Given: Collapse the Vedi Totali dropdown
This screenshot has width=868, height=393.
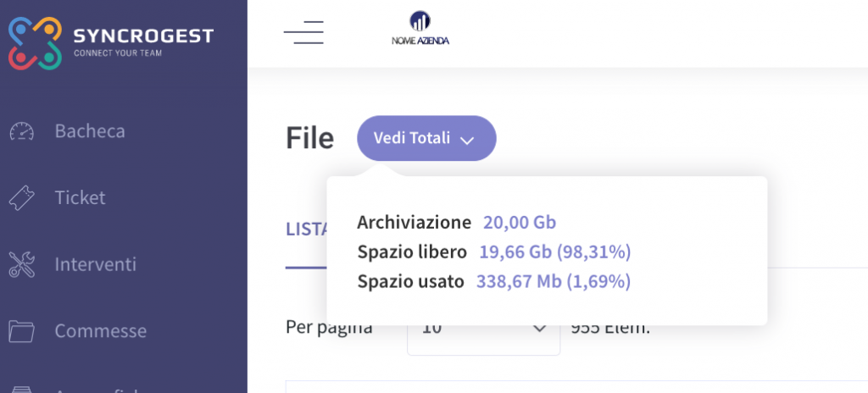Looking at the screenshot, I should 426,138.
